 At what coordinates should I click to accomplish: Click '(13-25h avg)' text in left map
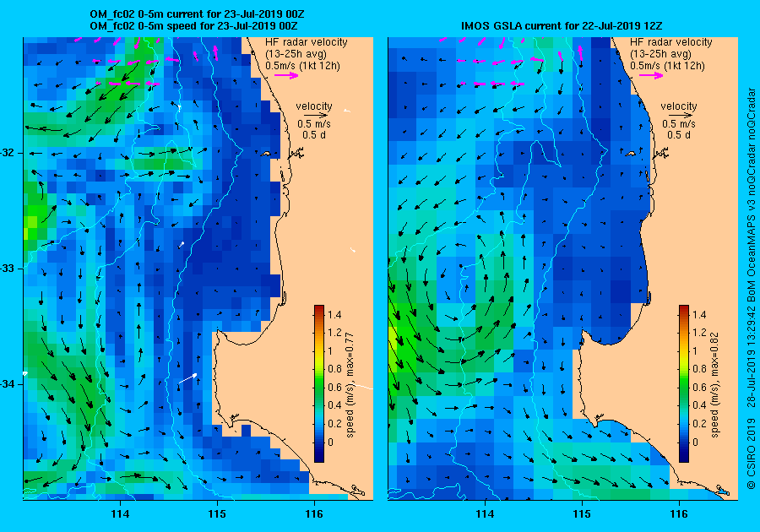coord(296,54)
